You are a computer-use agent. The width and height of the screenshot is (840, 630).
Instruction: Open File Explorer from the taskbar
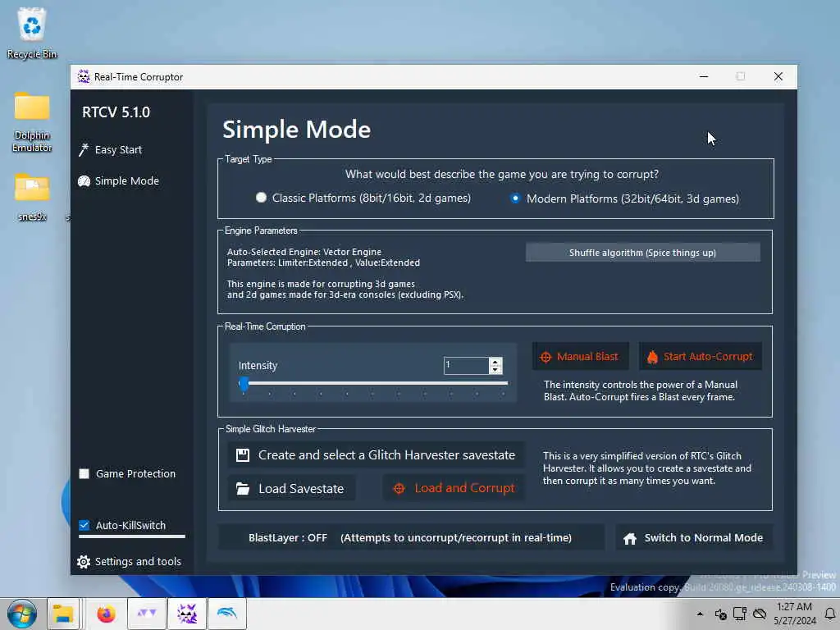coord(63,614)
